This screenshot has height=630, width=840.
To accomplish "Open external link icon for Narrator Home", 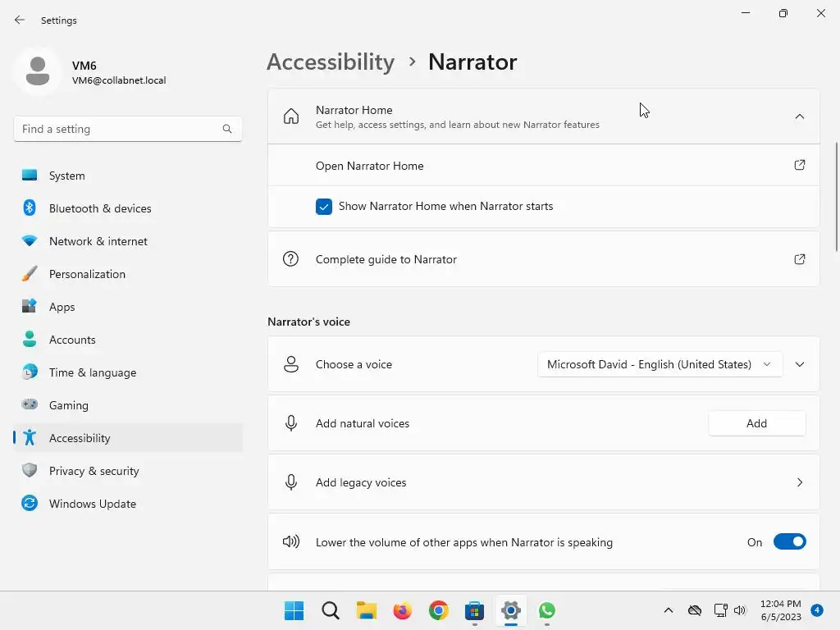I will pos(799,165).
